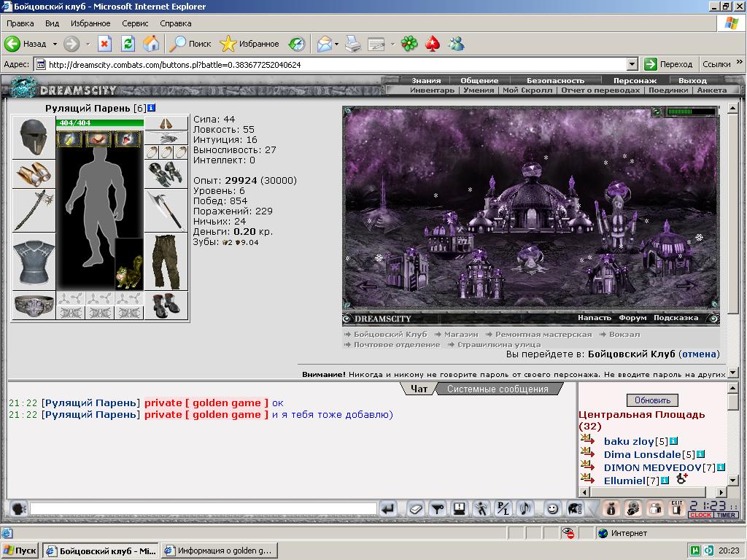Click the Напасть link under the city map

click(594, 318)
